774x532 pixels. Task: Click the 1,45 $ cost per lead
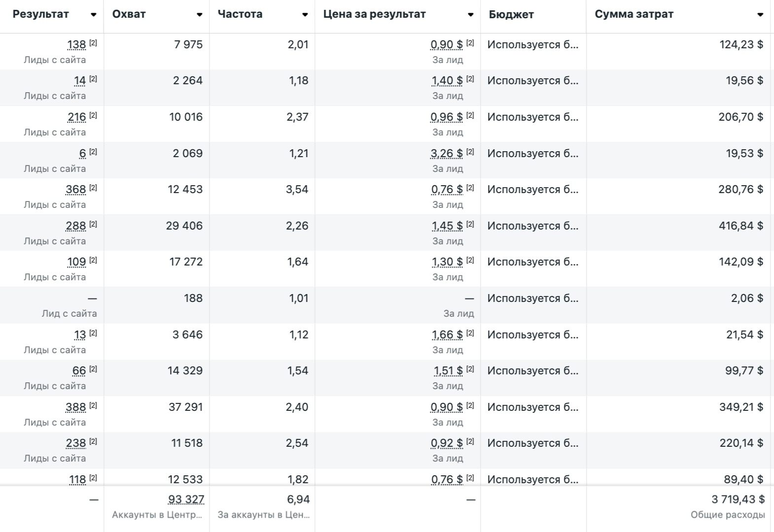click(x=447, y=226)
